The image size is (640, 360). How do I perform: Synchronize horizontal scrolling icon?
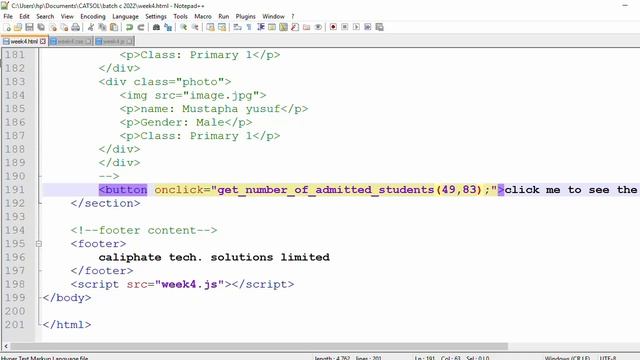click(x=222, y=27)
